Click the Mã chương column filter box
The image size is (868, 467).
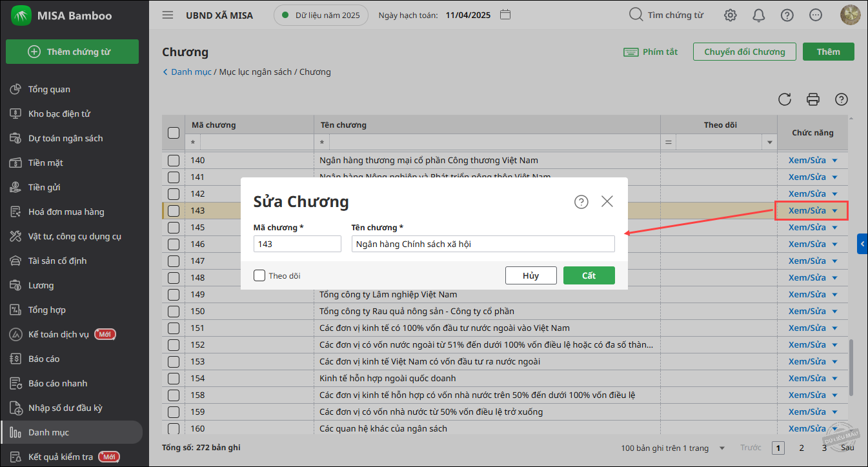pyautogui.click(x=256, y=142)
